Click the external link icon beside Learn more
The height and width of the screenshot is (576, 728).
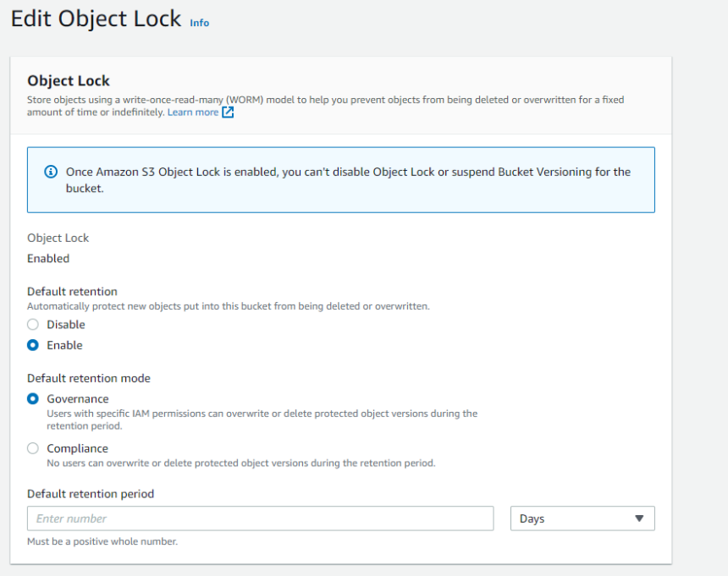pyautogui.click(x=224, y=112)
